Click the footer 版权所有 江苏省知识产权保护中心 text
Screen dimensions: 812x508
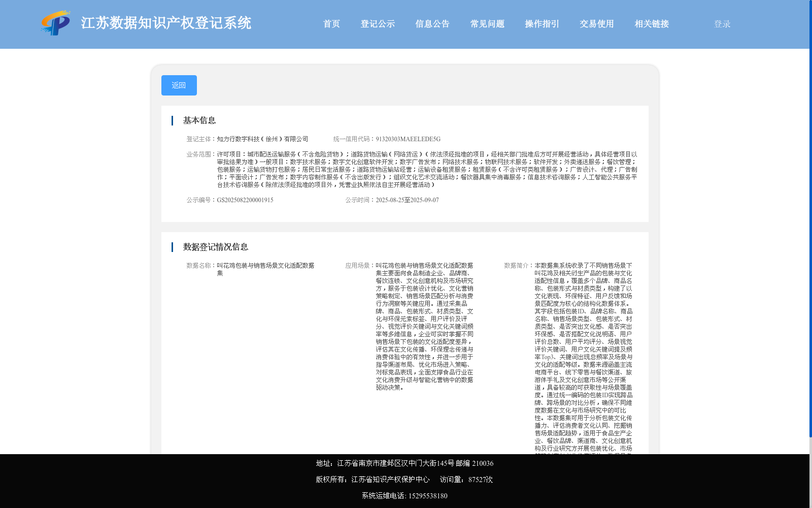[373, 480]
